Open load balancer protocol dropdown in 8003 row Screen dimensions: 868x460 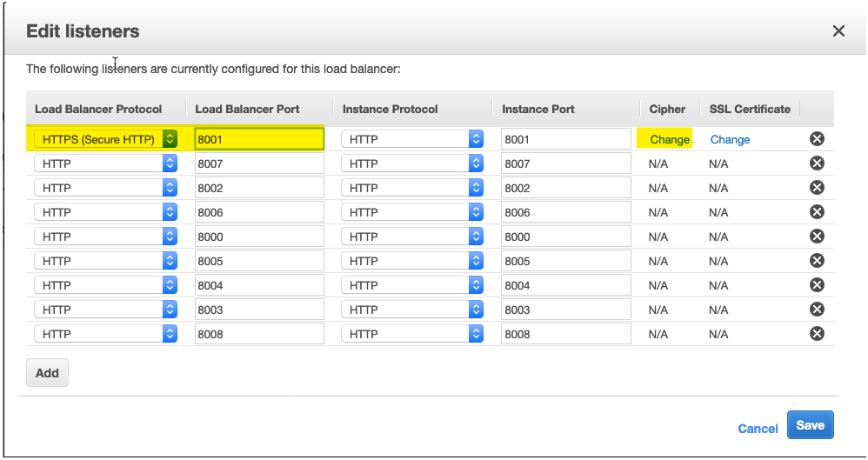click(x=105, y=310)
